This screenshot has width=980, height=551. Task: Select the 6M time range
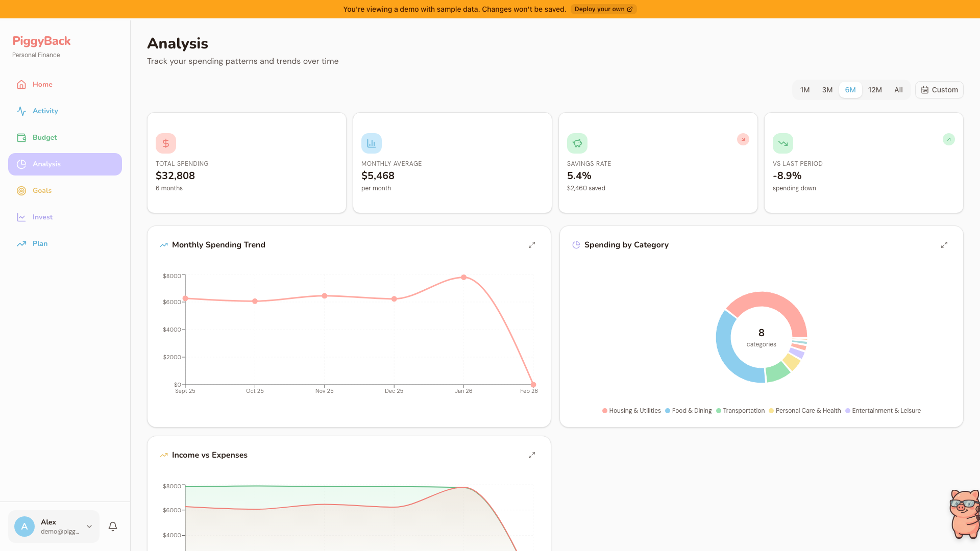(x=850, y=90)
